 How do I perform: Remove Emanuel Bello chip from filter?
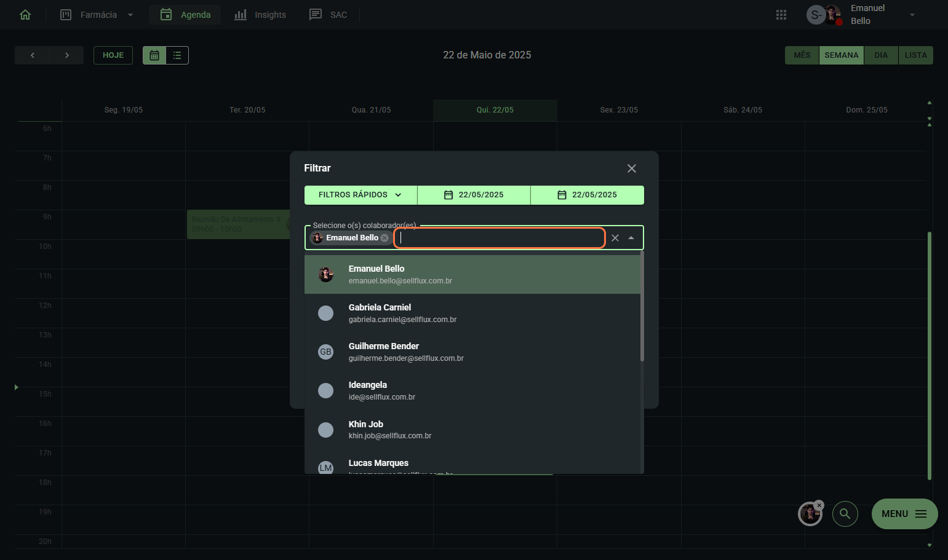384,238
